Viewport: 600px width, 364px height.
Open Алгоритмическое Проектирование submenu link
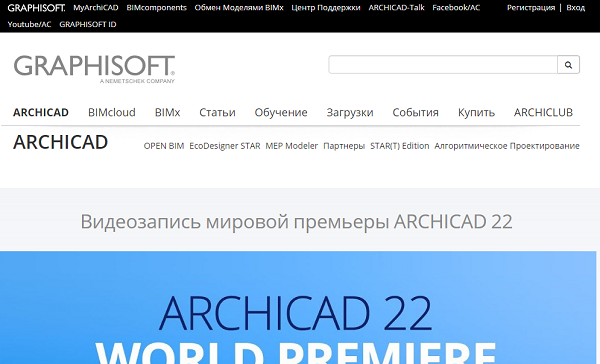(507, 146)
